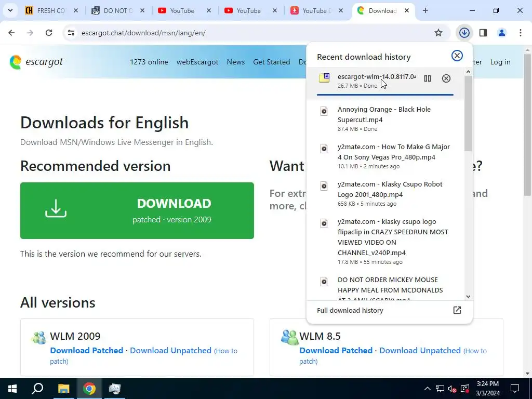Click the Chrome downloads toolbar icon
Image resolution: width=532 pixels, height=399 pixels.
pyautogui.click(x=464, y=33)
